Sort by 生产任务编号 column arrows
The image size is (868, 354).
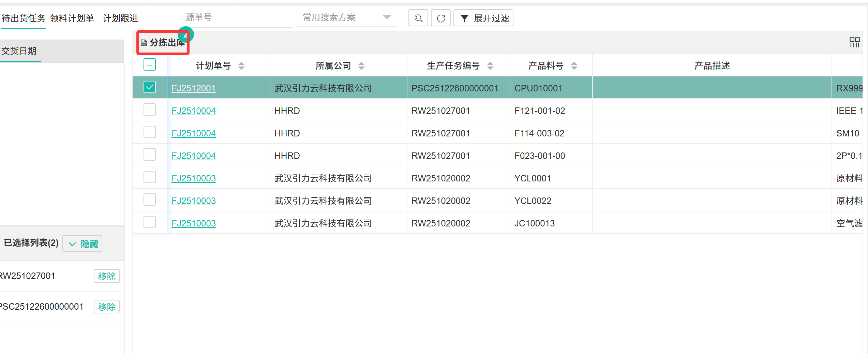coord(490,65)
